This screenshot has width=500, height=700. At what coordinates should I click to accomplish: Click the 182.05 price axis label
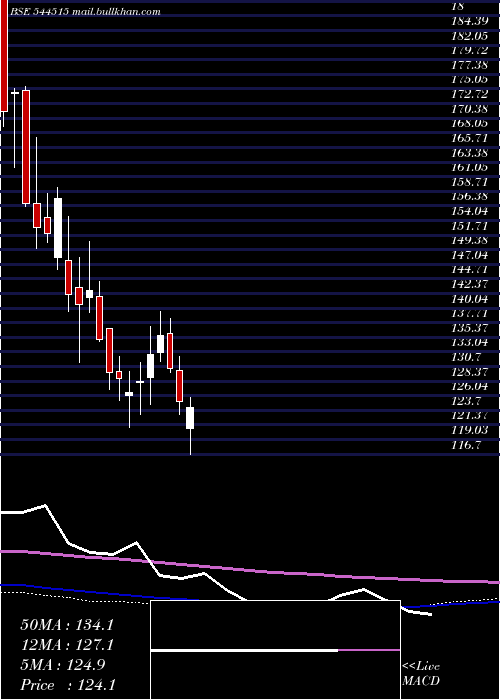[471, 36]
